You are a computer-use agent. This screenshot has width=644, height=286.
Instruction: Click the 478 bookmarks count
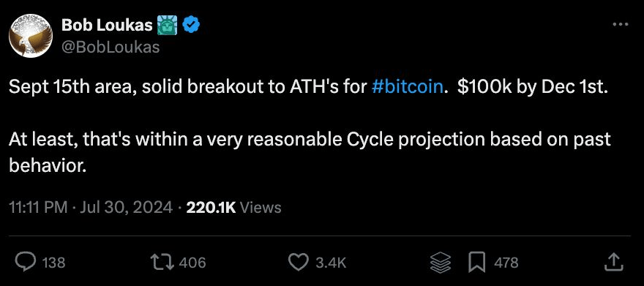coord(506,263)
